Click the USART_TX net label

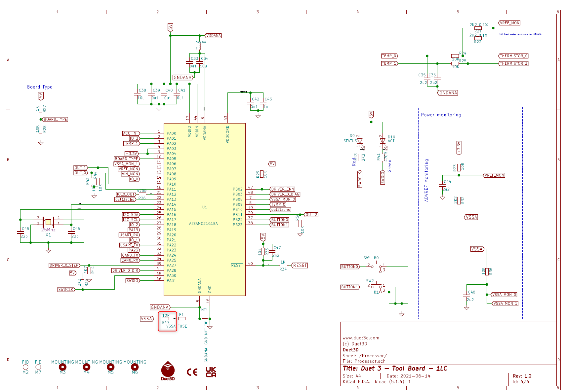[130, 245]
